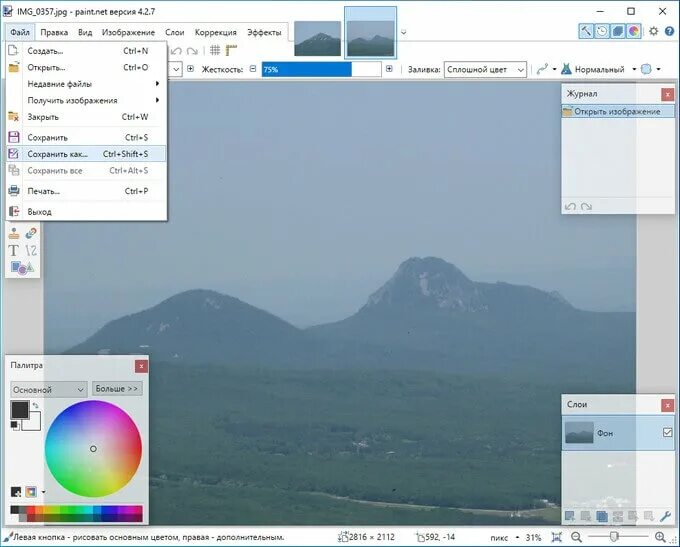Adjust the Жесткость 75% slider bar

(321, 69)
